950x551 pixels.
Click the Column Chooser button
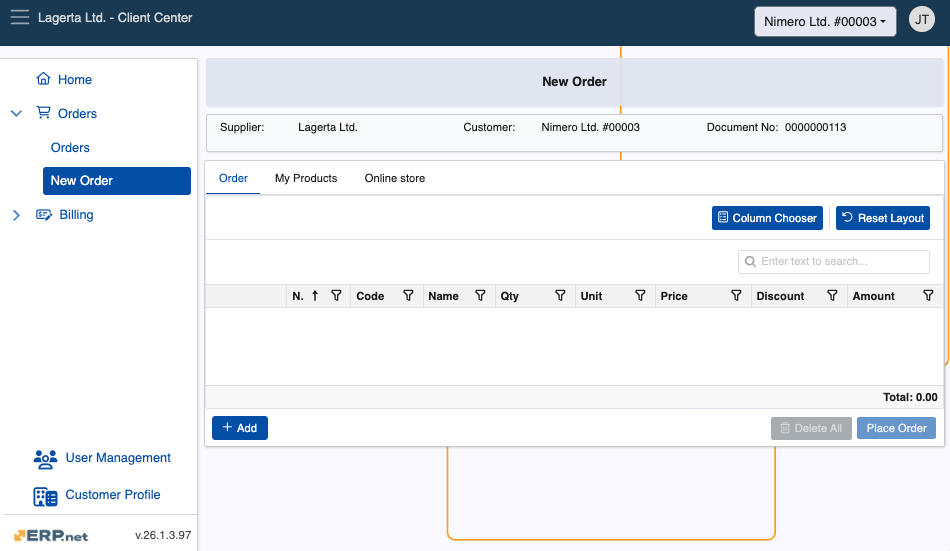click(767, 218)
